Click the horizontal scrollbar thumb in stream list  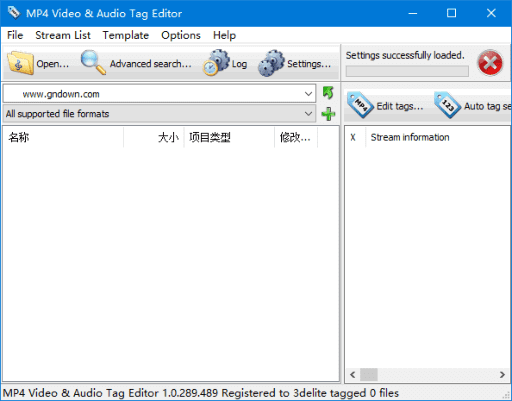click(x=369, y=375)
